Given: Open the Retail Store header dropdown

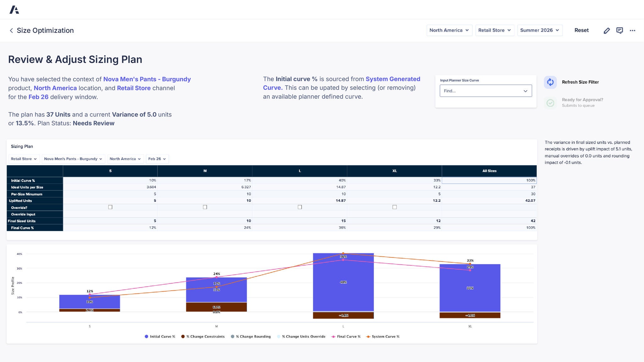Looking at the screenshot, I should click(495, 30).
